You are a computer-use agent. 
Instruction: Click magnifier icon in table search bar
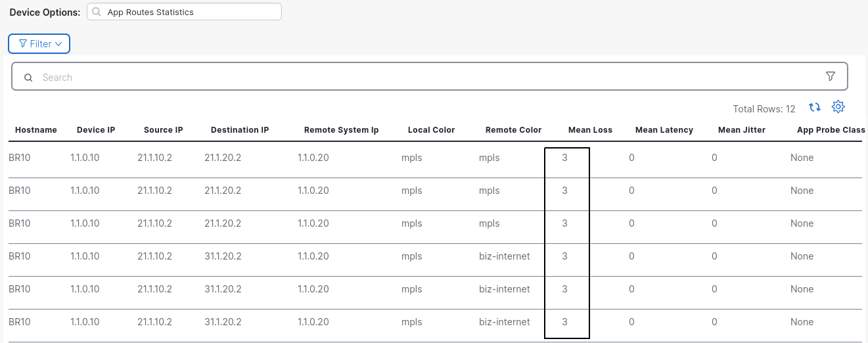(28, 78)
